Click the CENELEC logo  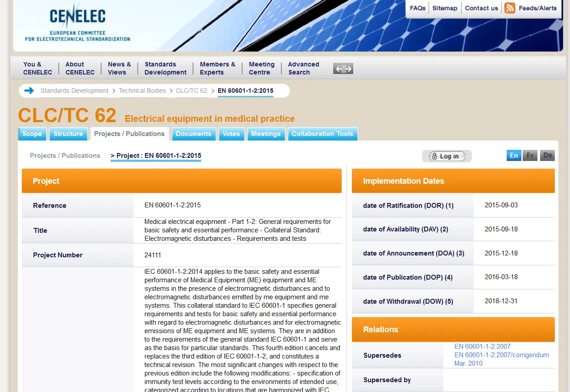point(78,24)
